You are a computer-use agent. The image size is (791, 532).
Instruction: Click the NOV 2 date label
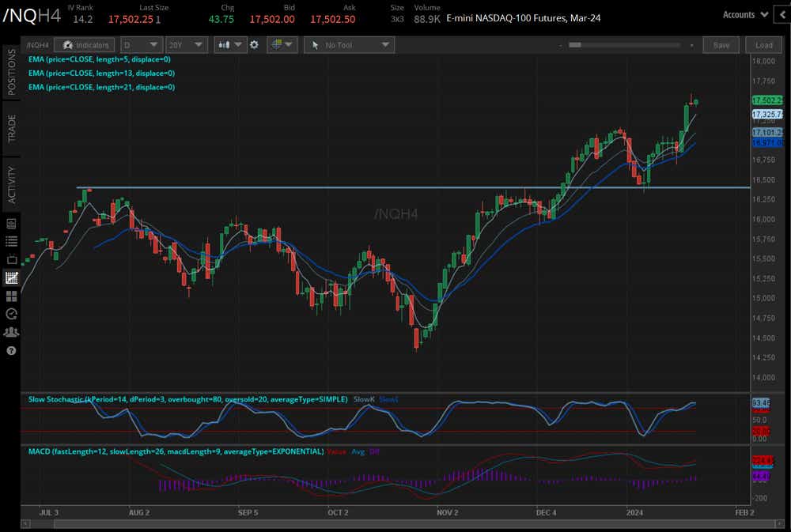[x=448, y=512]
